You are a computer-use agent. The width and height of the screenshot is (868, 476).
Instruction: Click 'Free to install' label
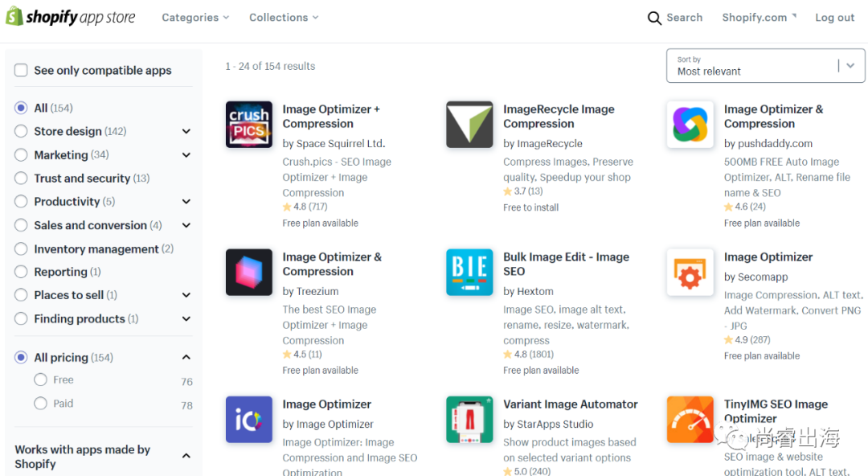point(531,207)
